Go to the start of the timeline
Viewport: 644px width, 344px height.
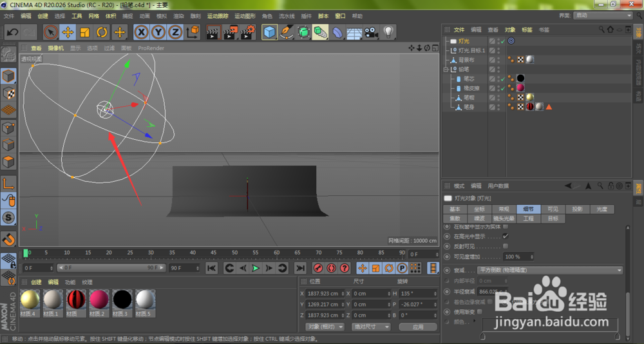coord(211,269)
